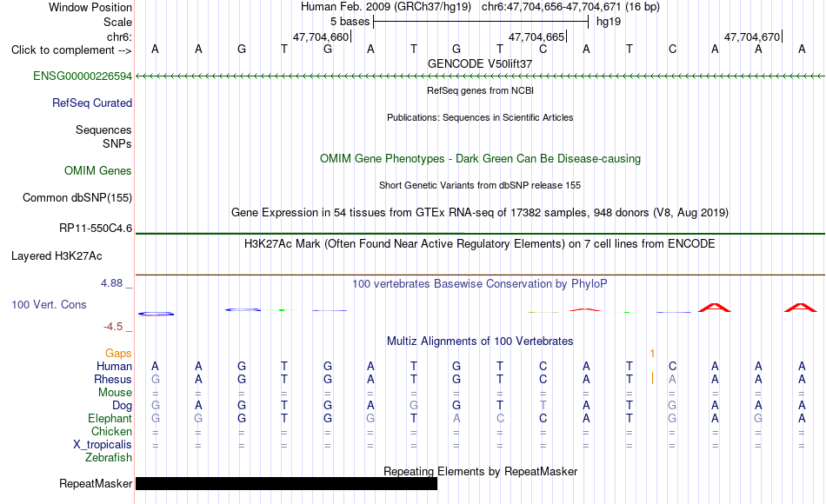Click the '5 bases' scale bar
826x504 pixels.
click(481, 22)
